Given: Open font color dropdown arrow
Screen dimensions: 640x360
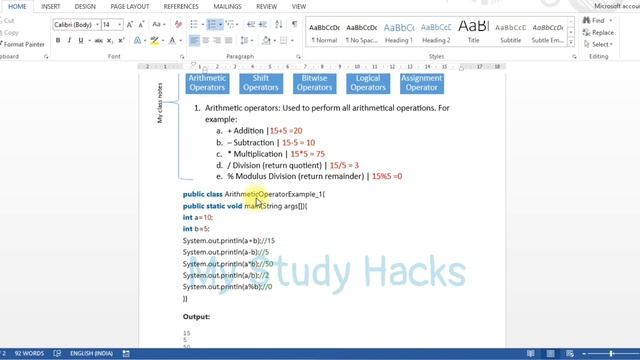Looking at the screenshot, I should click(180, 40).
